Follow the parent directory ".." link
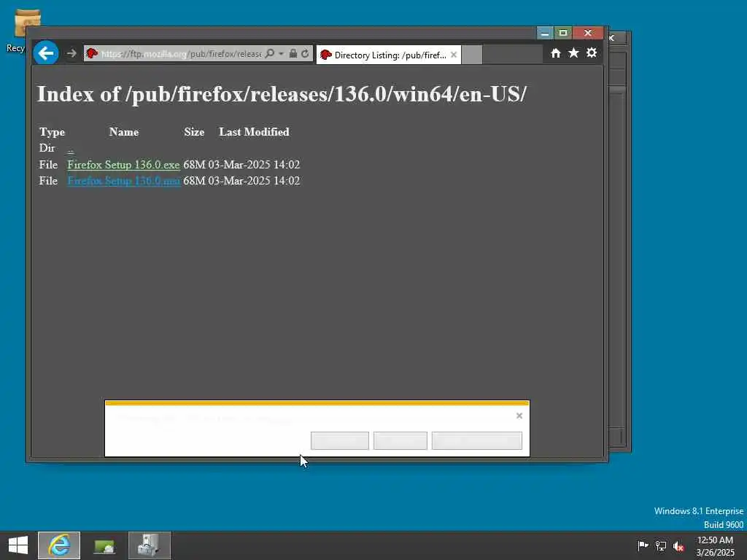The height and width of the screenshot is (560, 747). click(x=71, y=149)
